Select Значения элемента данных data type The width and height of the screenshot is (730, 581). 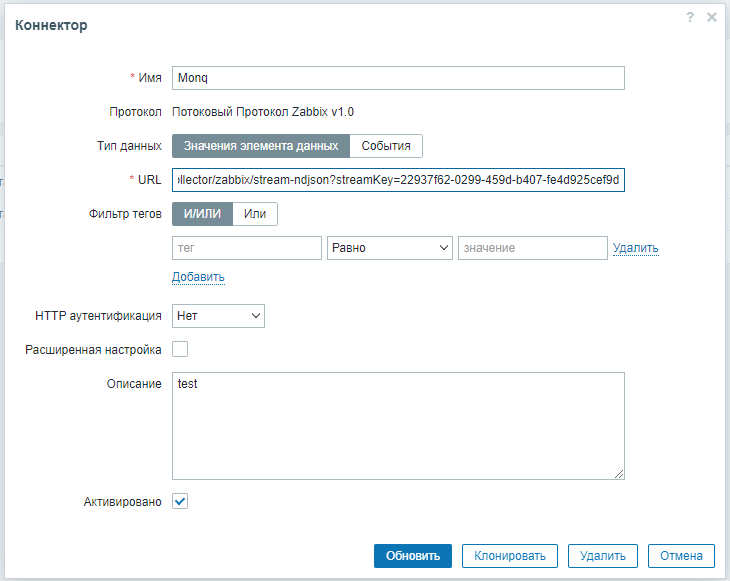pos(261,146)
